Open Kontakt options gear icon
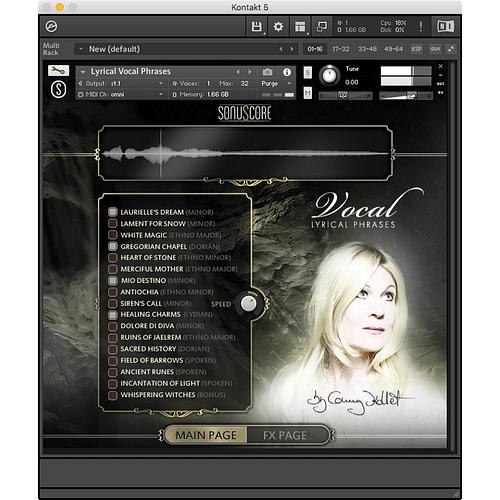The width and height of the screenshot is (500, 500). pyautogui.click(x=278, y=27)
